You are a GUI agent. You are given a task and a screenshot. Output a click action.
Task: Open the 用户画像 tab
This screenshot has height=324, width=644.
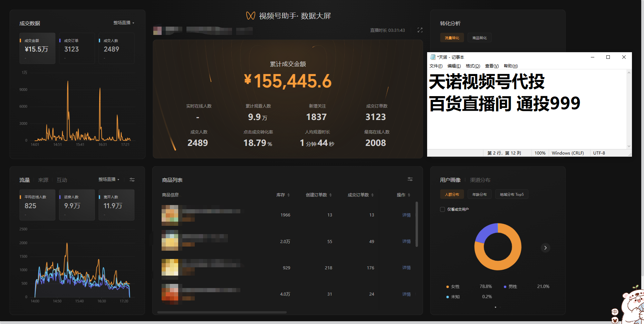450,180
